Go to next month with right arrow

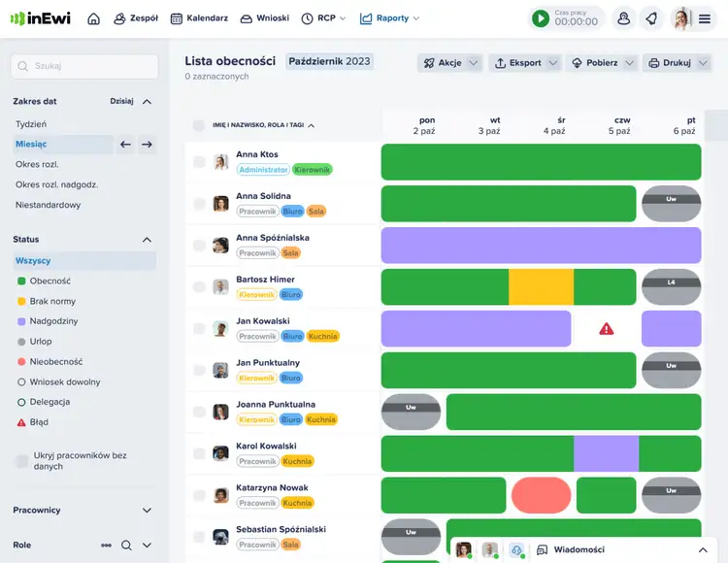[147, 145]
